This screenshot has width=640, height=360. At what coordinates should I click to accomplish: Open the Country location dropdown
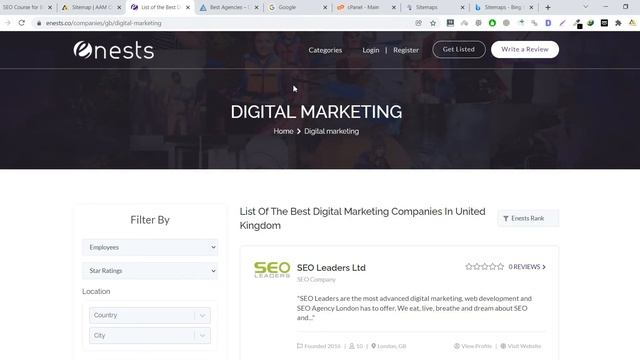(150, 315)
